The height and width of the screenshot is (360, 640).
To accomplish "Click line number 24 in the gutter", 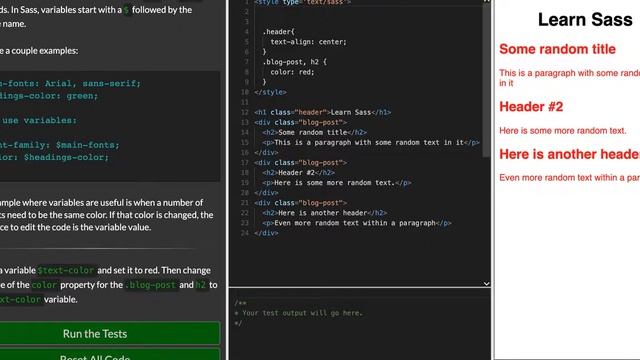I will 244,233.
